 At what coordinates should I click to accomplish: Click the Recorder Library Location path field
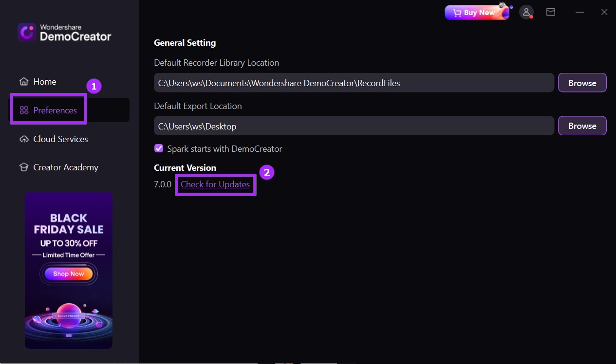pos(354,83)
